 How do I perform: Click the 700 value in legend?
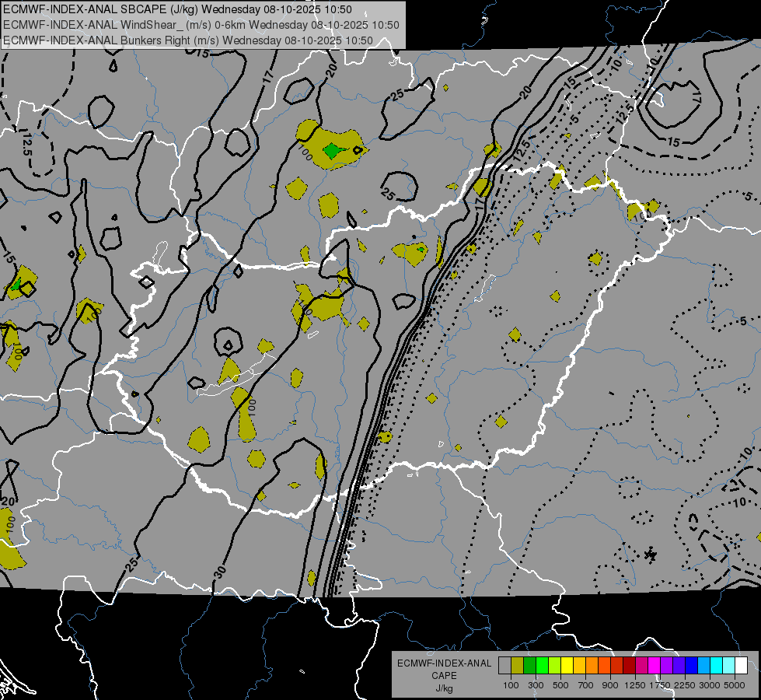point(586,685)
